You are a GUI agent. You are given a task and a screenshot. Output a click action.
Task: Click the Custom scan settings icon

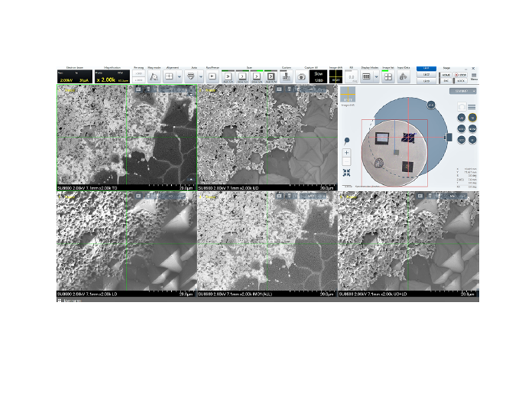click(286, 77)
